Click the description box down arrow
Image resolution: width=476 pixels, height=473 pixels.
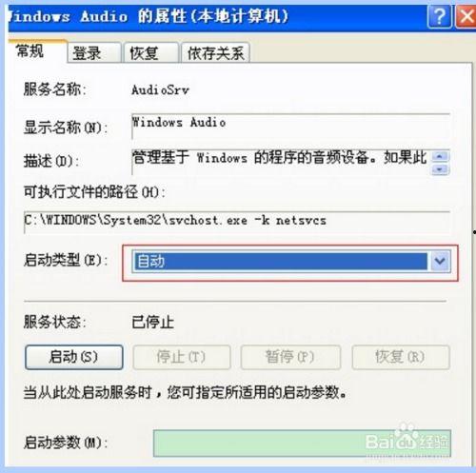440,169
